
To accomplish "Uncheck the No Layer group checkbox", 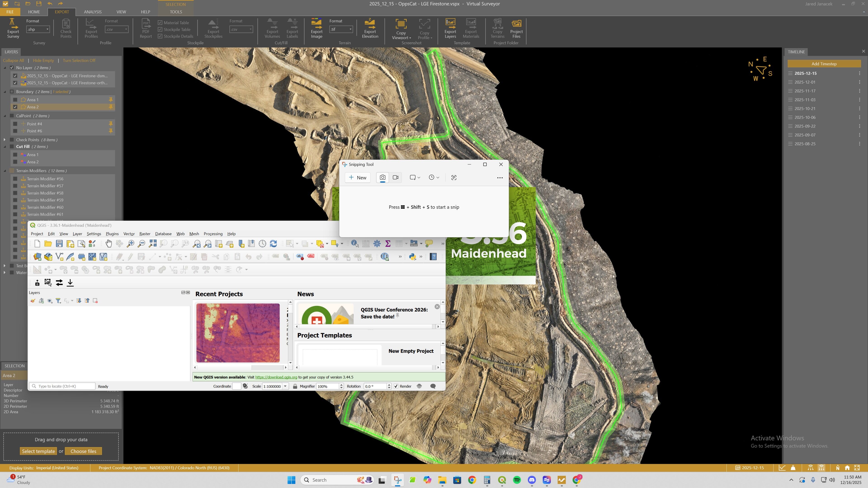I will [12, 68].
